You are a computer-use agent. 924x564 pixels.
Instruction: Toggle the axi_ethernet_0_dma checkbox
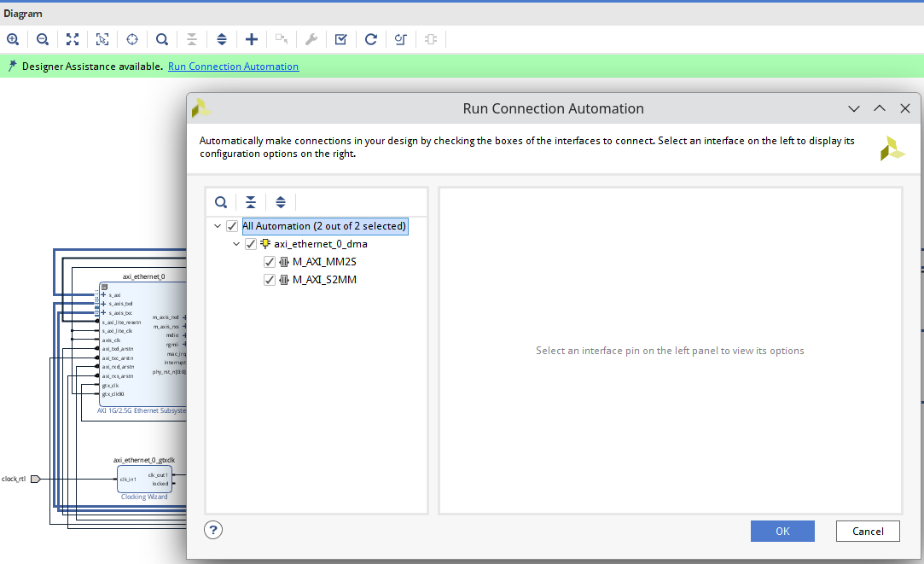[251, 243]
